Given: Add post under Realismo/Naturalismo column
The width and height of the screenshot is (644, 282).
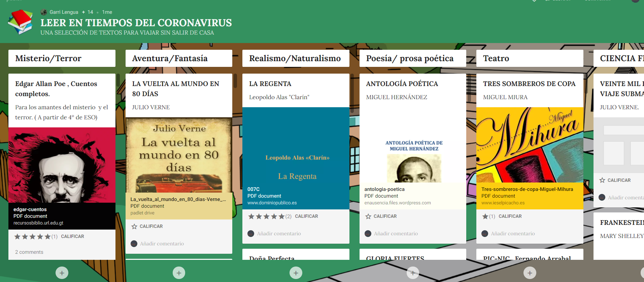Looking at the screenshot, I should 296,273.
